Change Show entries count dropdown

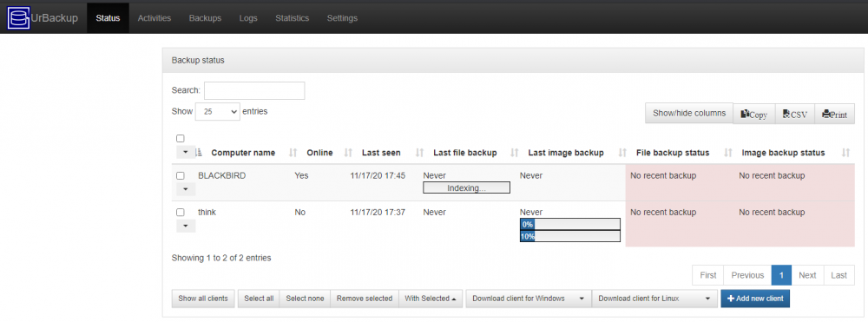pyautogui.click(x=218, y=111)
